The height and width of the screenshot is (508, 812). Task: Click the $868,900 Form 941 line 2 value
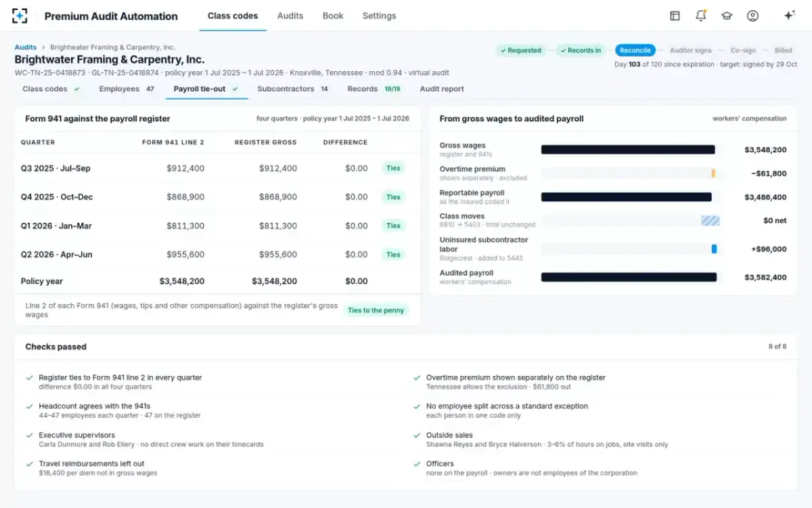(185, 197)
